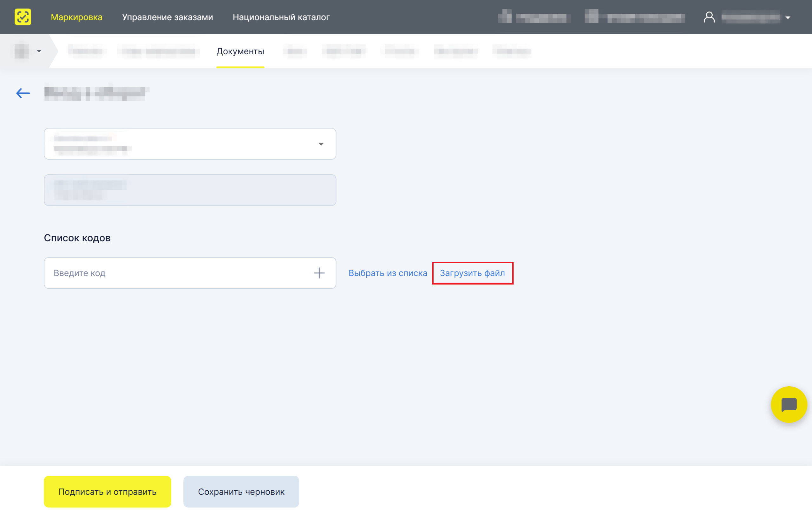Go back using the blue arrow
Screen dimensions: 812x517
[x=23, y=93]
